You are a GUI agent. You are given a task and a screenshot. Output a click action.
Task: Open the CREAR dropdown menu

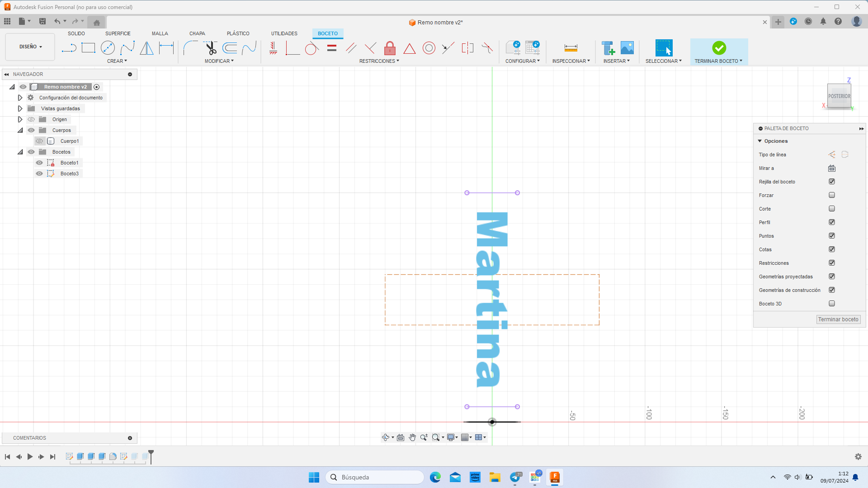(x=117, y=61)
